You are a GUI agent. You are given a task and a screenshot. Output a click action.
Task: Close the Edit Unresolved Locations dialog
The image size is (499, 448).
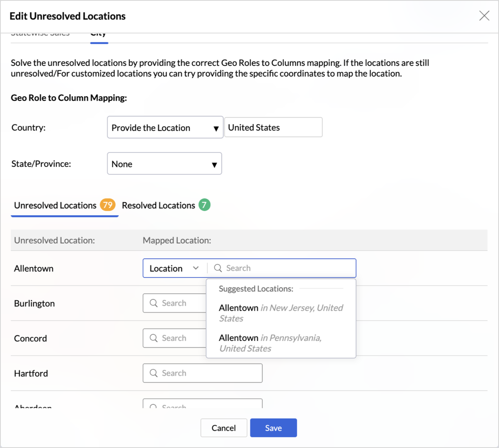(484, 16)
